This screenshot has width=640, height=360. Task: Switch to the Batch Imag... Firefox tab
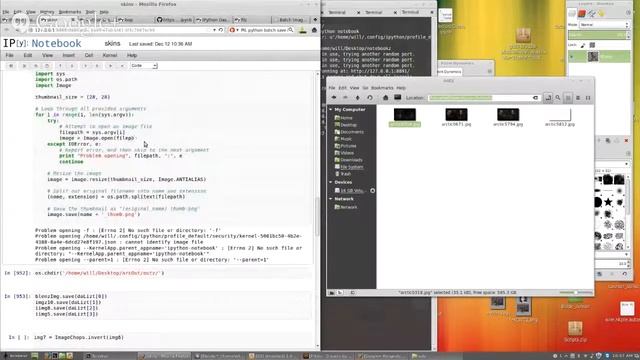click(x=291, y=20)
